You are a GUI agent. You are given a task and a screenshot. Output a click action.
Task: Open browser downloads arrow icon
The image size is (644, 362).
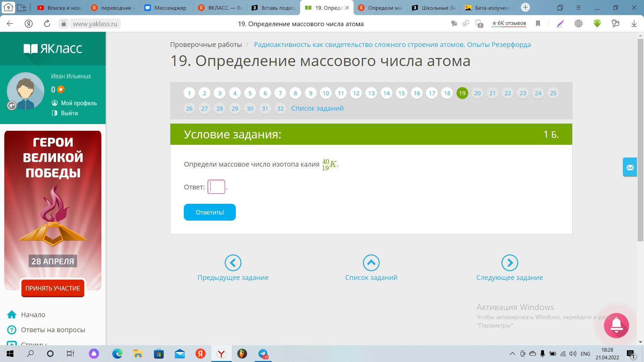coord(634,23)
